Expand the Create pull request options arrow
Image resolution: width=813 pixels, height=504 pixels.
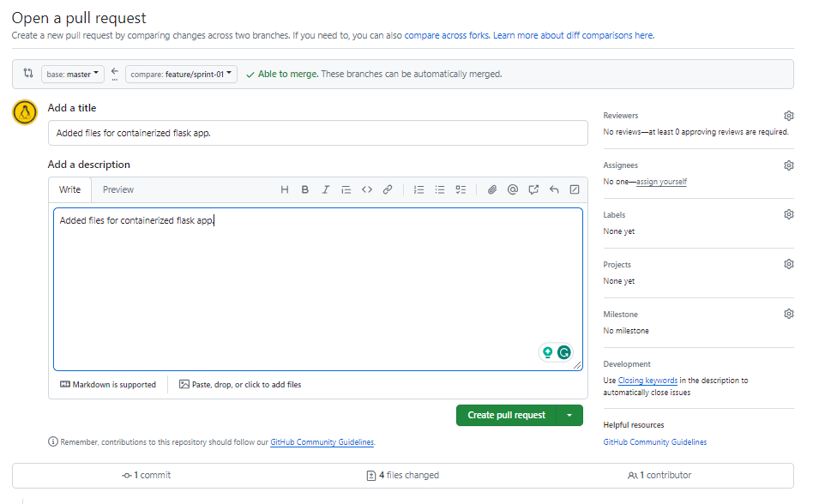point(569,416)
